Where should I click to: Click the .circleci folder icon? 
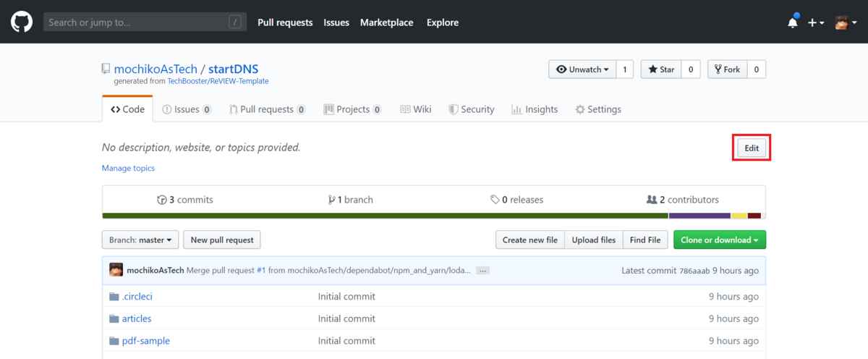pos(114,296)
